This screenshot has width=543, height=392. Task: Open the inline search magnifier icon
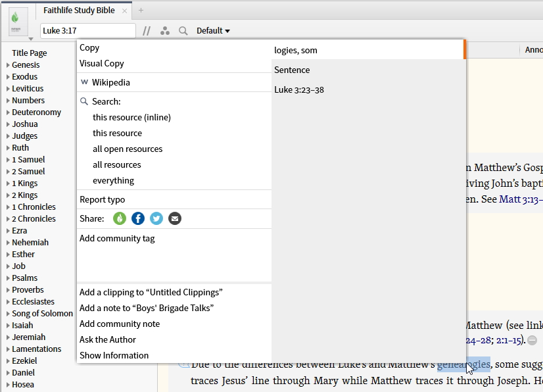point(183,31)
